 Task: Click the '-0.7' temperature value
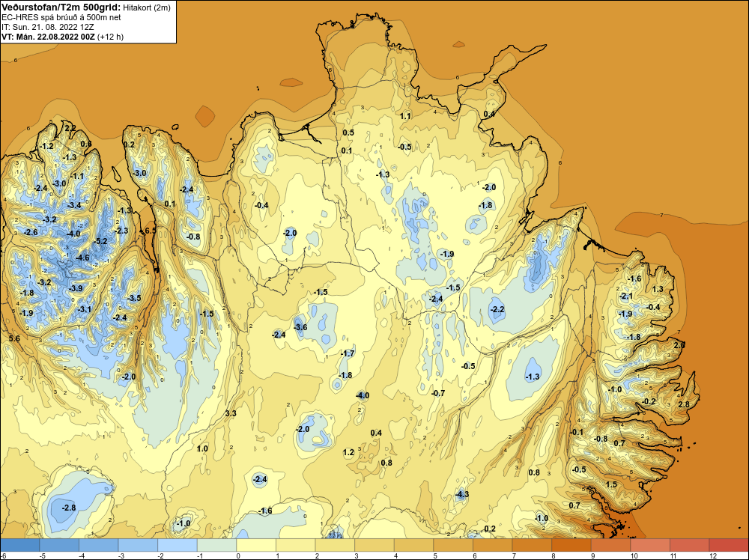tap(438, 393)
